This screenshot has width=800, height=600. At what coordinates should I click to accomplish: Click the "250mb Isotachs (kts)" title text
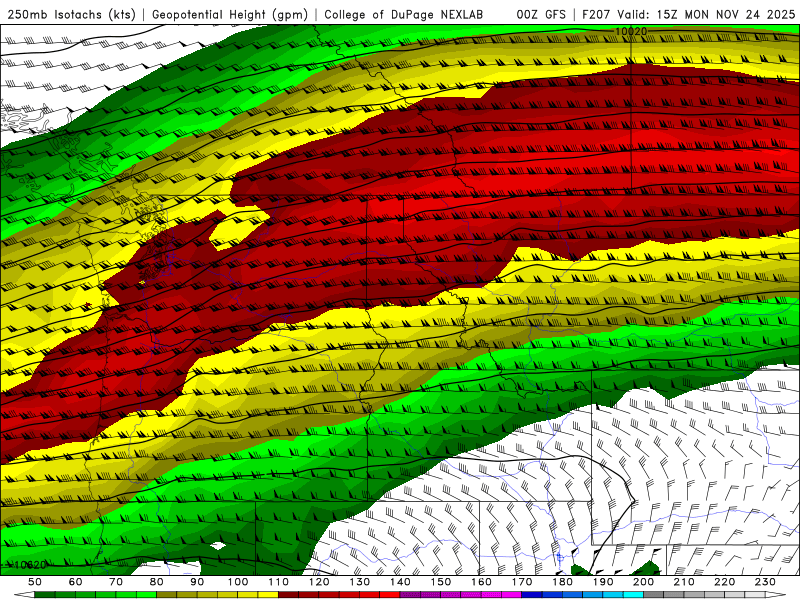[71, 15]
